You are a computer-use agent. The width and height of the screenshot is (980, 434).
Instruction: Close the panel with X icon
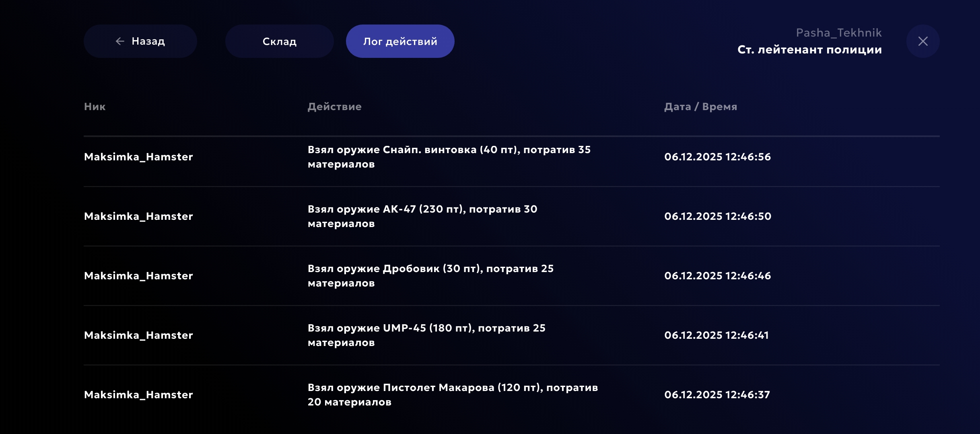923,41
